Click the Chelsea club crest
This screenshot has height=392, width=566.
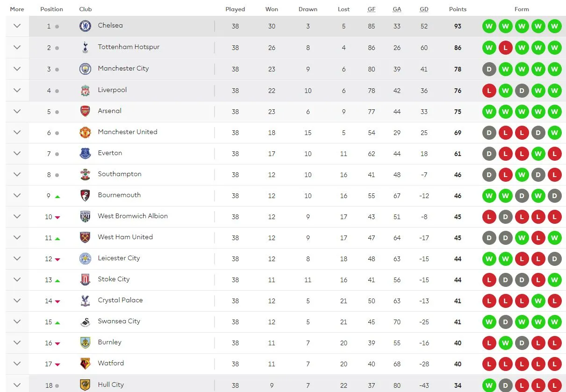click(x=85, y=26)
